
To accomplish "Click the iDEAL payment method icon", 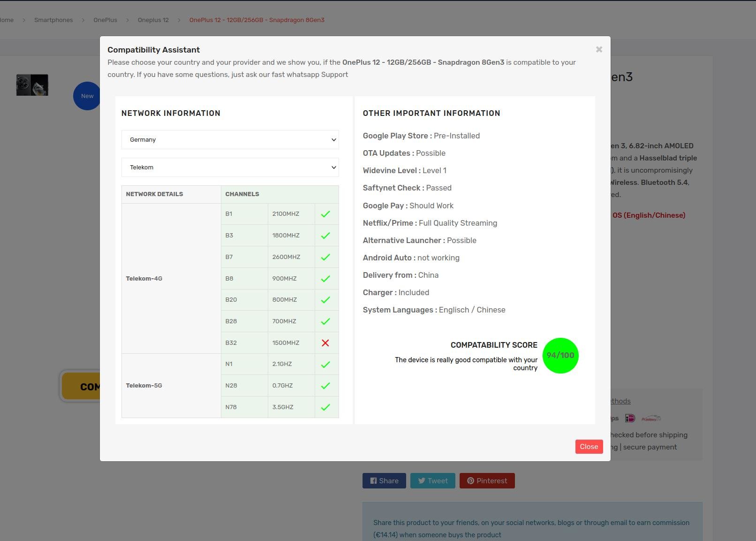I will 630,418.
